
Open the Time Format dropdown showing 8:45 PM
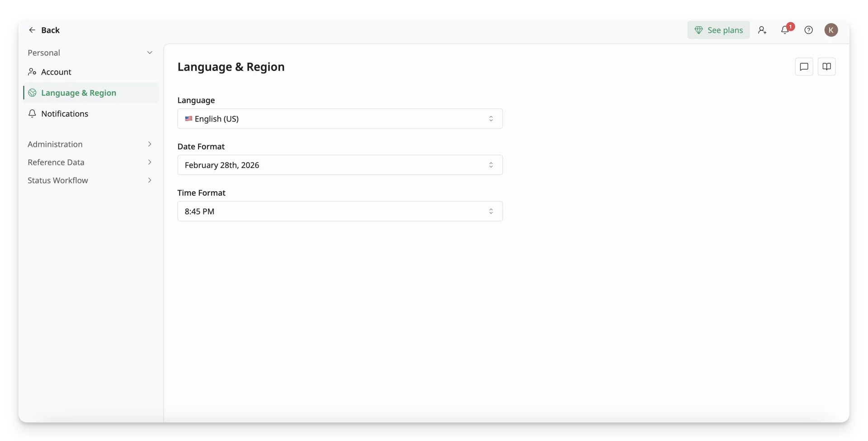340,211
